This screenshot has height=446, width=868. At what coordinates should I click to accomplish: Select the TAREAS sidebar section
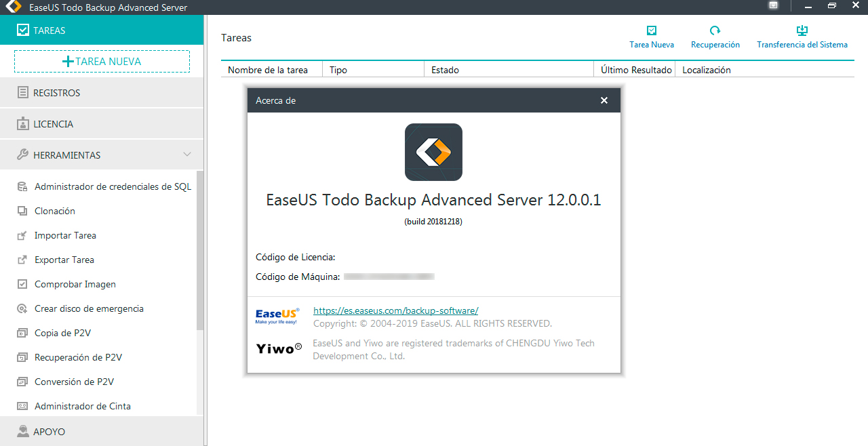coord(102,31)
